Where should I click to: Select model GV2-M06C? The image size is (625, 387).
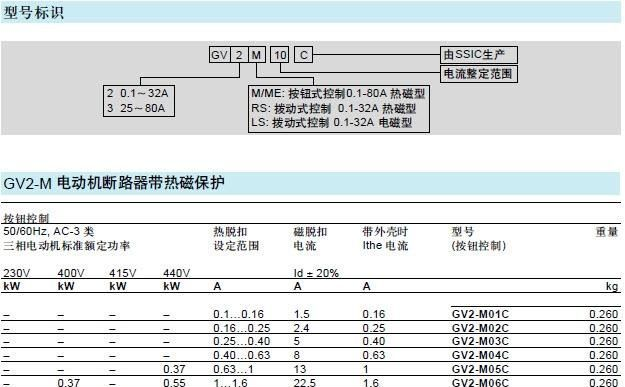(480, 383)
